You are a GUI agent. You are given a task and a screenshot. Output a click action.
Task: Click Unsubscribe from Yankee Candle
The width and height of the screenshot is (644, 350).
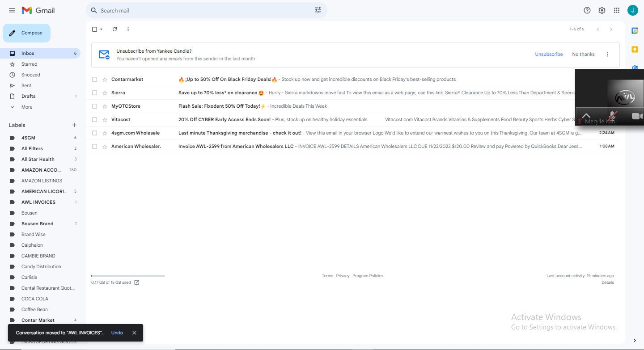tap(549, 55)
